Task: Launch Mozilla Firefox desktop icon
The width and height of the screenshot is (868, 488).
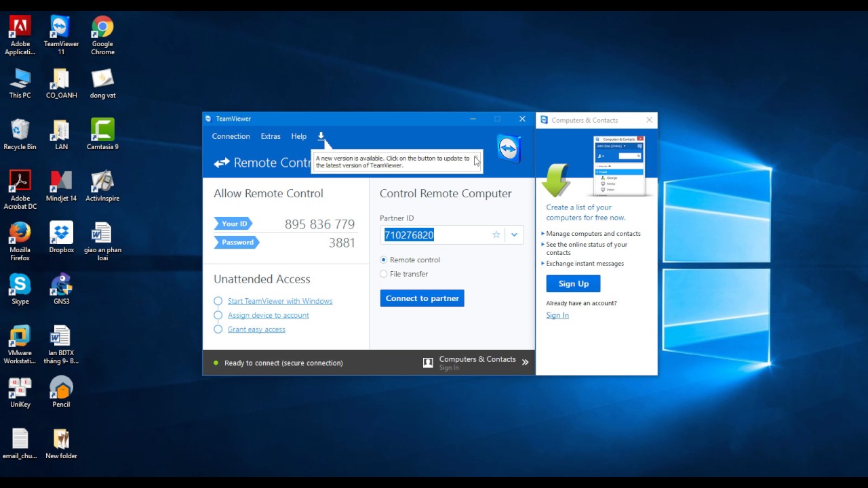Action: click(20, 241)
